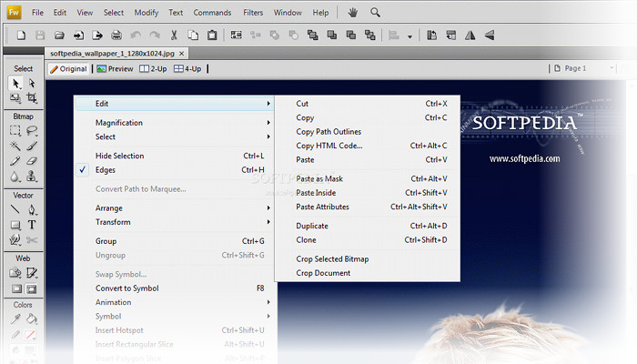Viewport: 637px width, 364px height.
Task: Open the Filters menu
Action: [x=253, y=13]
